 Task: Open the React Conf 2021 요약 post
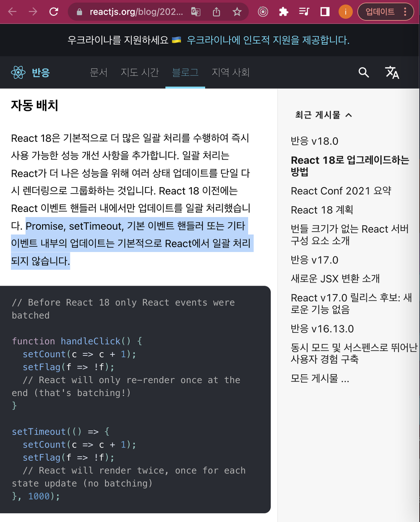click(341, 191)
